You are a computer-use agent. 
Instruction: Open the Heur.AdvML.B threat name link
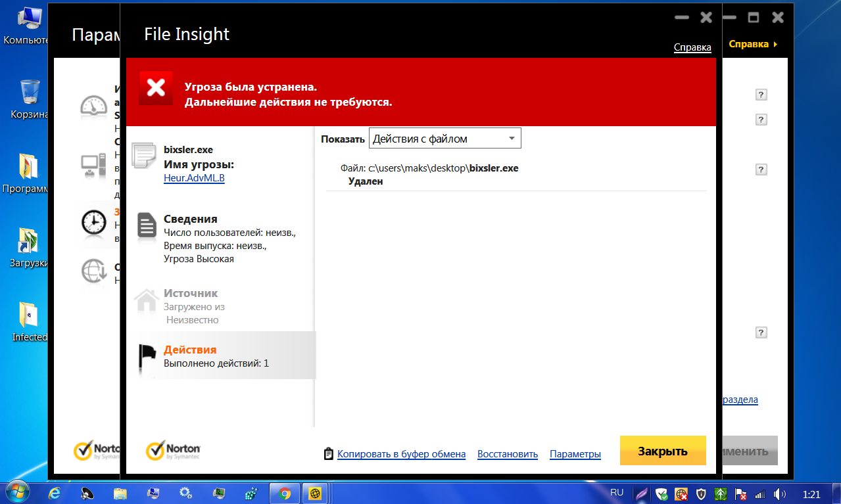point(194,177)
